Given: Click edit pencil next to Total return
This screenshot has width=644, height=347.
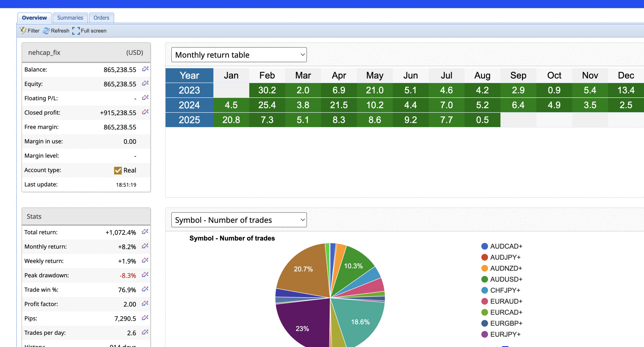Looking at the screenshot, I should [x=145, y=232].
